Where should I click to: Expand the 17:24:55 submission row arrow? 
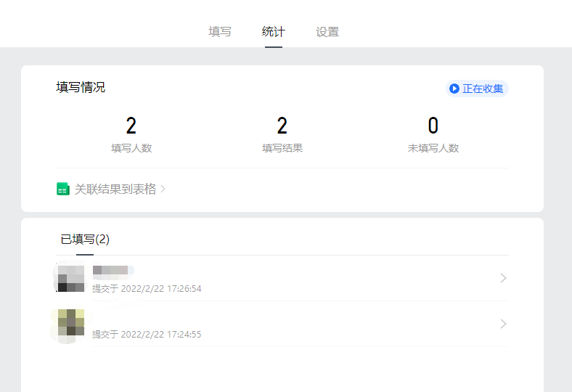tap(503, 324)
